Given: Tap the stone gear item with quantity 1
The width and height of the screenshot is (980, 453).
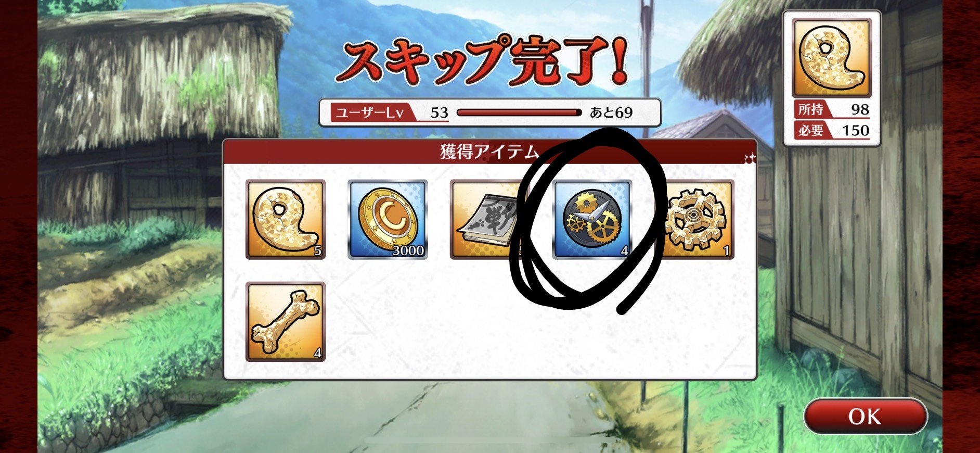Looking at the screenshot, I should click(695, 219).
